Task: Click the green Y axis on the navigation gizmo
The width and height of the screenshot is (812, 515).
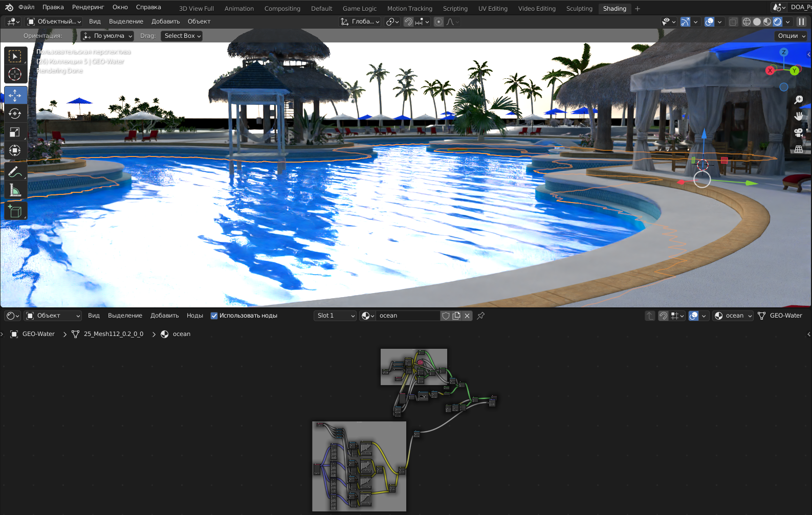Action: [794, 71]
